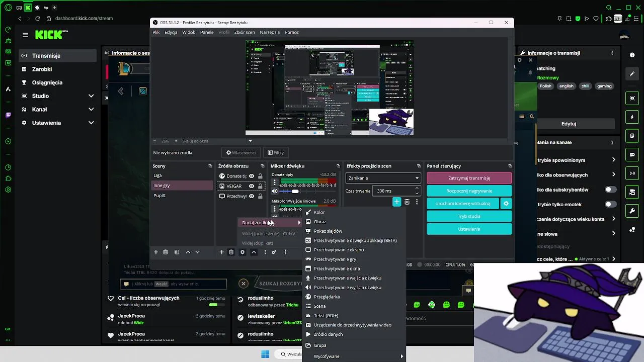Click the pencil edit icon in Kick right rail
Viewport: 644px width, 362px height.
coord(632,74)
